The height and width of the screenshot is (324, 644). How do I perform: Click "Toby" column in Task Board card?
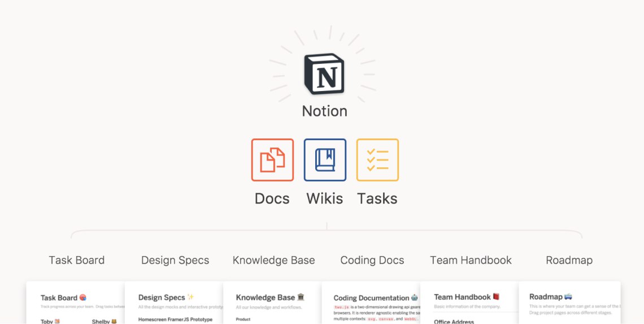[47, 322]
